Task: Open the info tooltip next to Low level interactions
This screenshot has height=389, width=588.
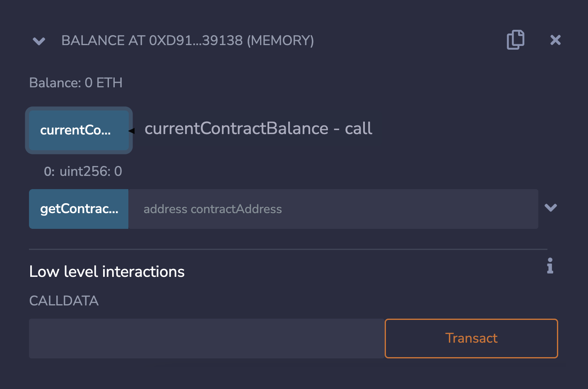Action: pyautogui.click(x=550, y=266)
